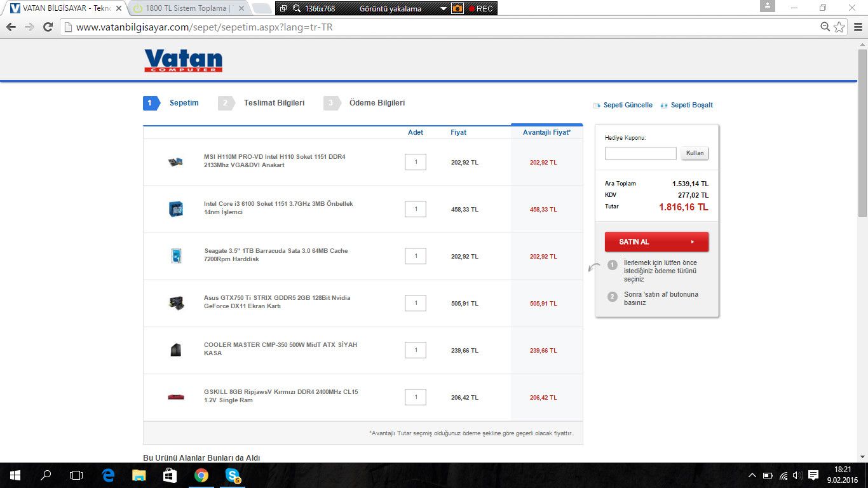Viewport: 868px width, 488px height.
Task: Click the recorder magnifier icon beside 1366x768
Action: coord(296,8)
